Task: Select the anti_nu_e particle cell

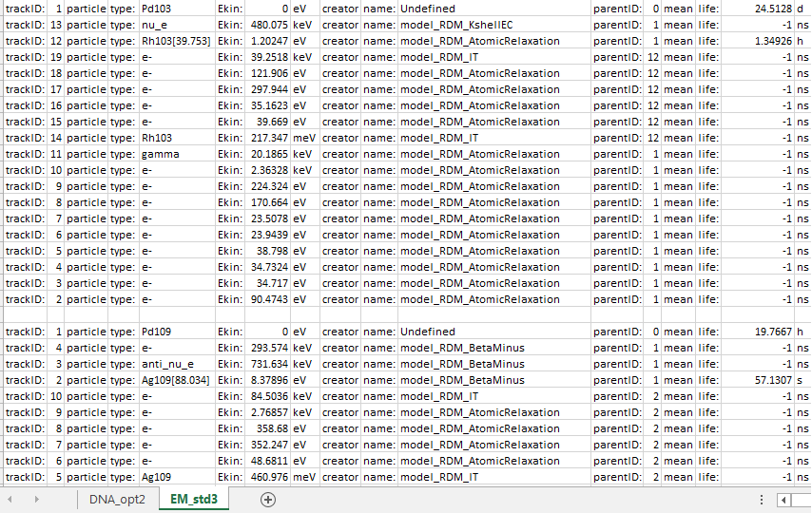Action: point(177,364)
